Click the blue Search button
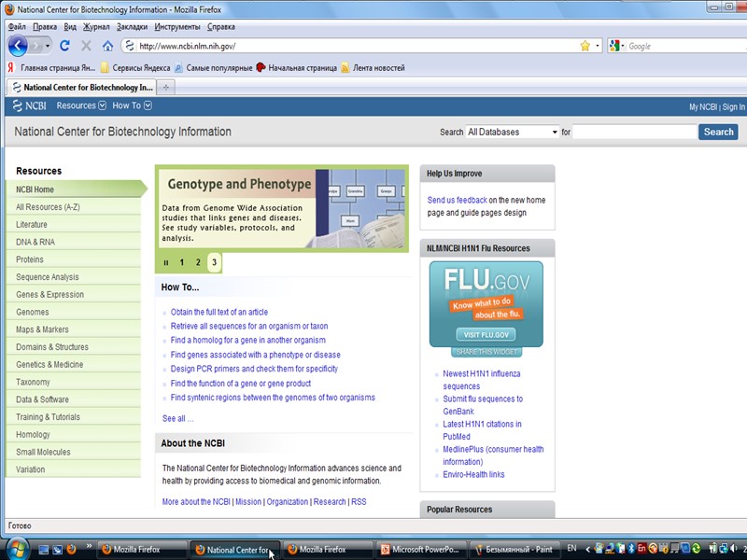This screenshot has width=747, height=560. click(718, 132)
